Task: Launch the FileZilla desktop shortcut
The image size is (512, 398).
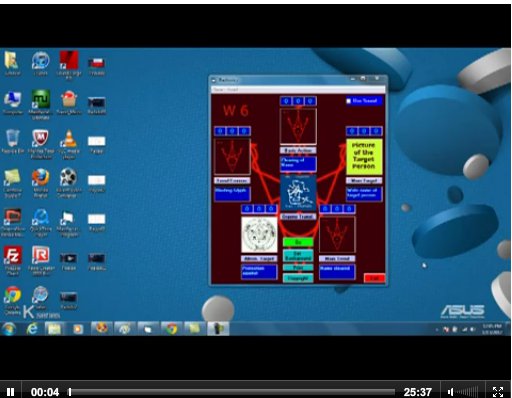Action: coord(12,260)
